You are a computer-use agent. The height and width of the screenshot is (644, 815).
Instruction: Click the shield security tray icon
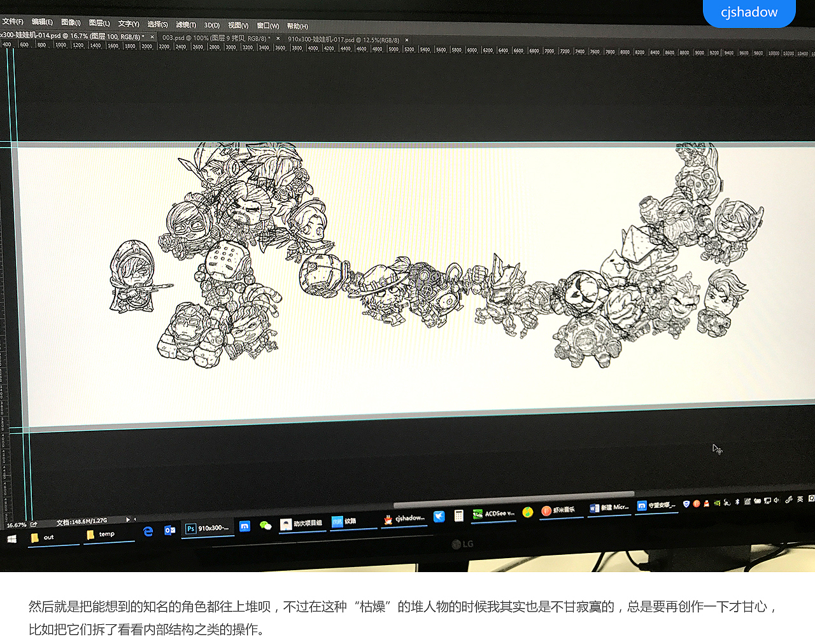point(686,503)
